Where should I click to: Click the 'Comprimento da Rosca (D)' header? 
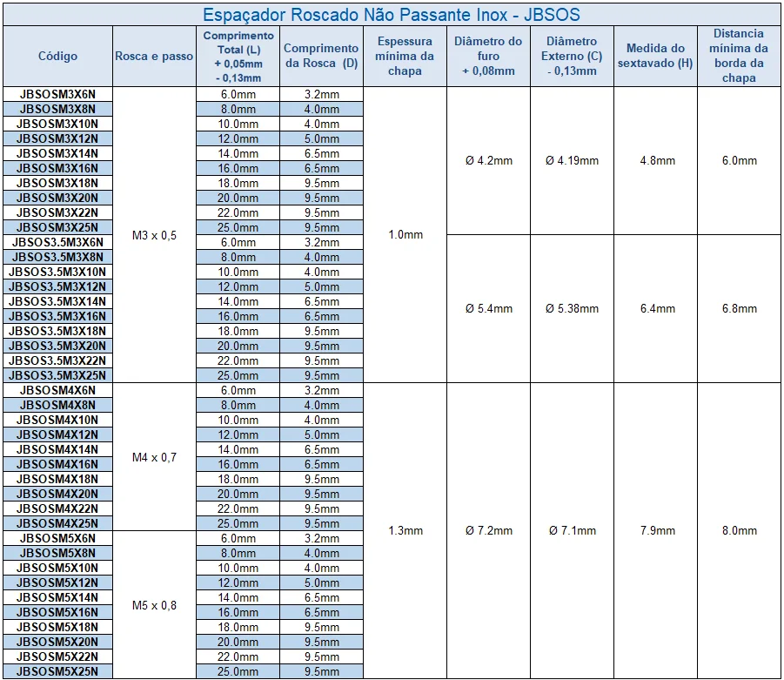(321, 56)
